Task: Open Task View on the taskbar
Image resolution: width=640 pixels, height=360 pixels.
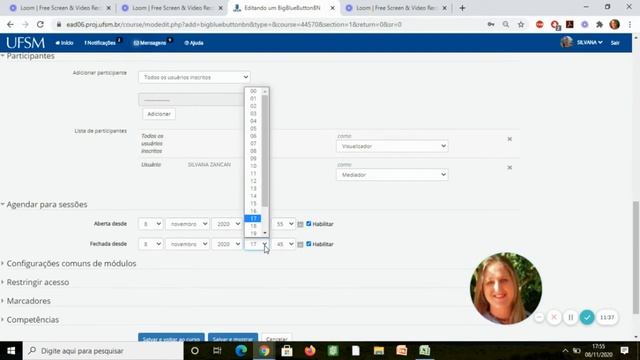Action: coord(217,351)
